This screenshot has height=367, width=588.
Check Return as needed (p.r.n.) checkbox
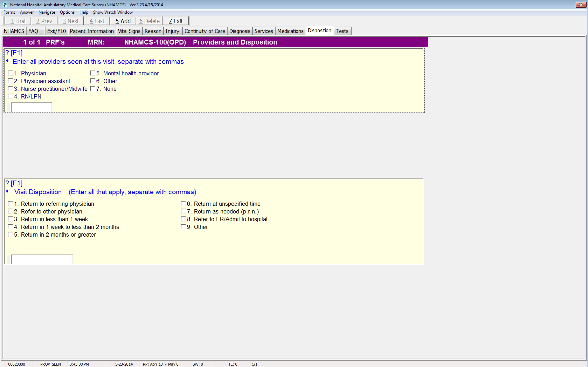[x=183, y=211]
